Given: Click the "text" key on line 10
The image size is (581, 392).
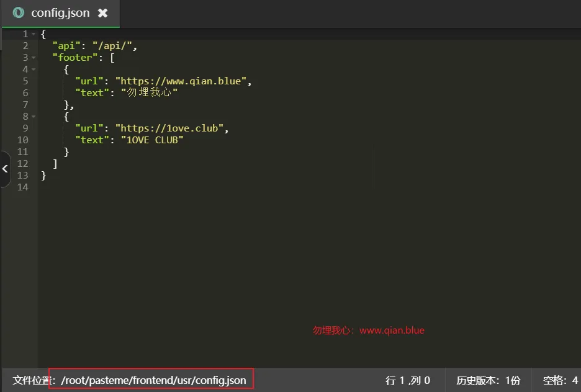Looking at the screenshot, I should coord(92,140).
